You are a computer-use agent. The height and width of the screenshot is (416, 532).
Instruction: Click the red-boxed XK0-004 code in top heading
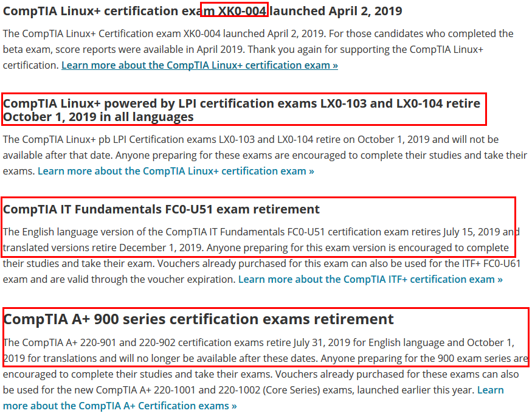click(242, 11)
